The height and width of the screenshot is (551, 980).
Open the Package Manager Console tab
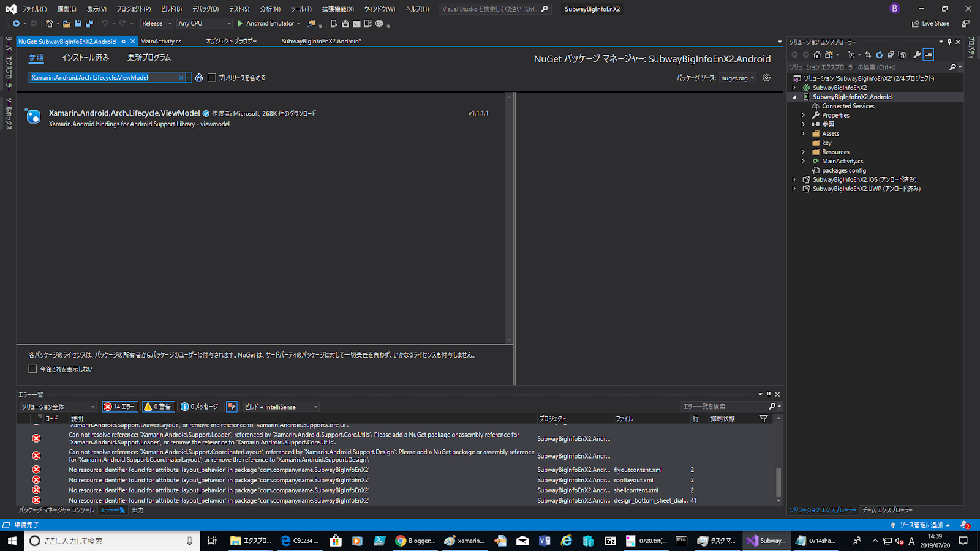(56, 510)
